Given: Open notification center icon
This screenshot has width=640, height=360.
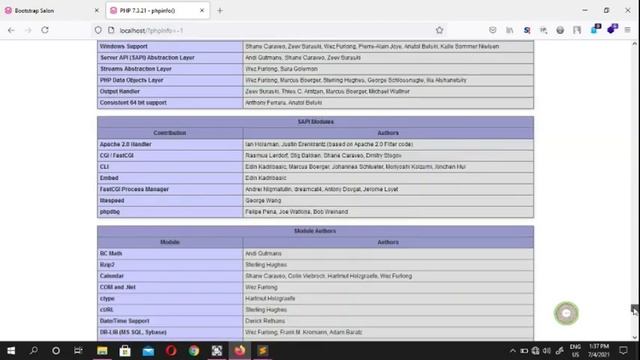Looking at the screenshot, I should (x=623, y=351).
